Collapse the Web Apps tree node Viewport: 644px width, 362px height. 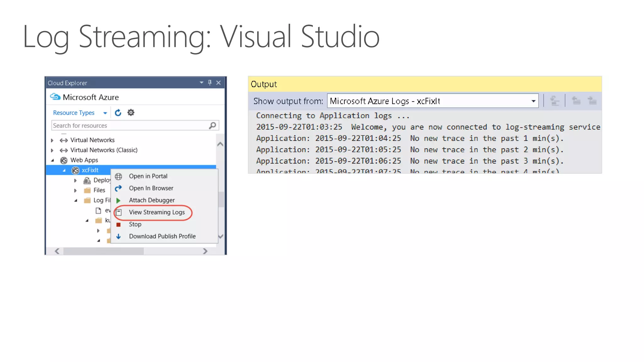click(53, 160)
